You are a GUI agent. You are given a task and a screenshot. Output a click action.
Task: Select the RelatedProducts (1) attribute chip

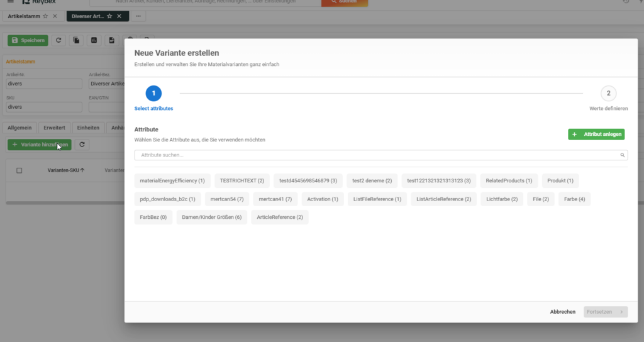coord(509,180)
